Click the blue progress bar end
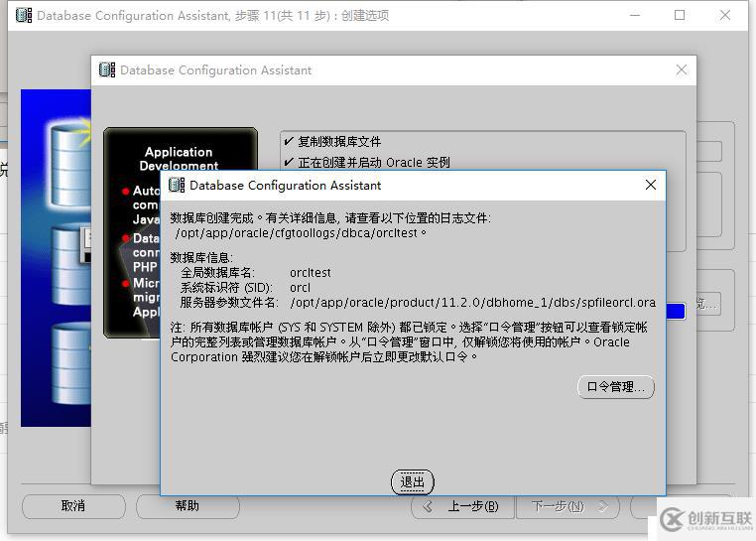 [676, 312]
